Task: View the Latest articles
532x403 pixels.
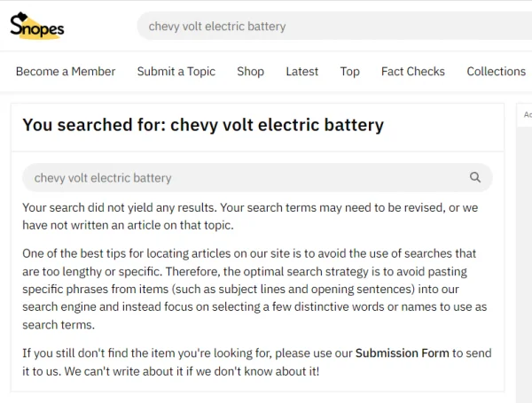Action: click(x=302, y=72)
